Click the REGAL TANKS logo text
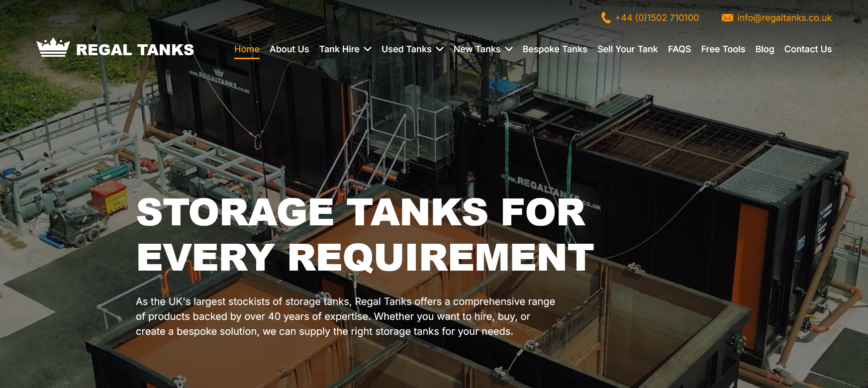This screenshot has height=388, width=868. click(x=135, y=50)
